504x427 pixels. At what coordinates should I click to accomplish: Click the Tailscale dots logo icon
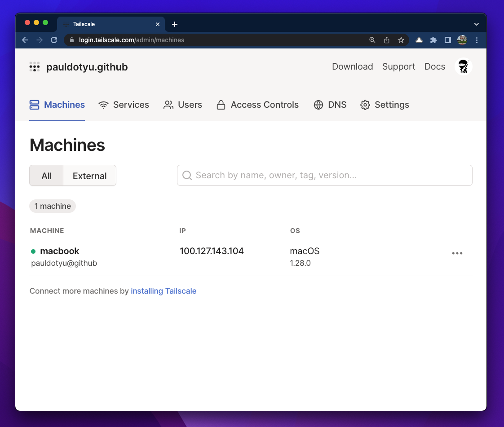click(x=35, y=67)
